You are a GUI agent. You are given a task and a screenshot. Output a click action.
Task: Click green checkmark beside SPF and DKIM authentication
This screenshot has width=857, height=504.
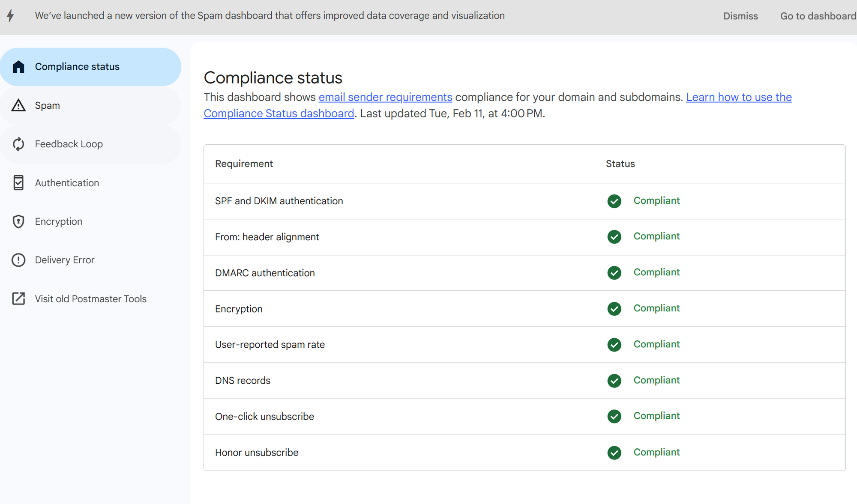(x=614, y=201)
